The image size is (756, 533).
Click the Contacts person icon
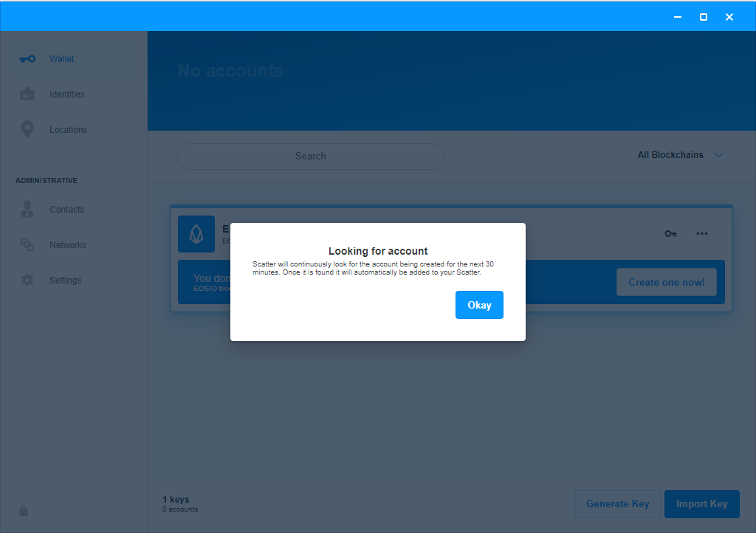coord(27,209)
